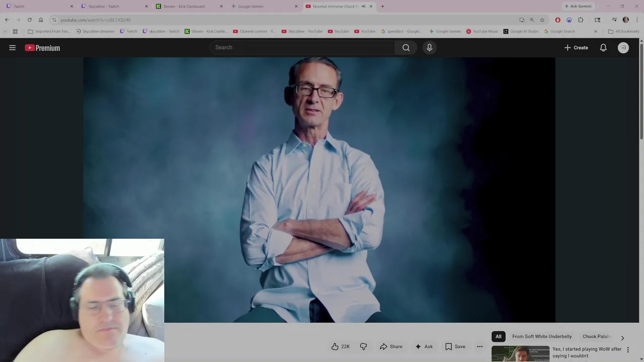
Task: Open the tab search side panel icon
Action: pyautogui.click(x=597, y=20)
